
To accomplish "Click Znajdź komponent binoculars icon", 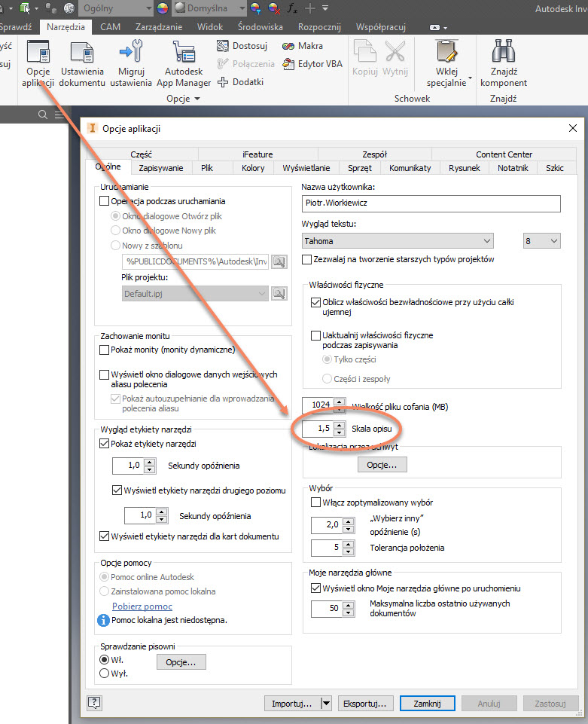I will [503, 54].
